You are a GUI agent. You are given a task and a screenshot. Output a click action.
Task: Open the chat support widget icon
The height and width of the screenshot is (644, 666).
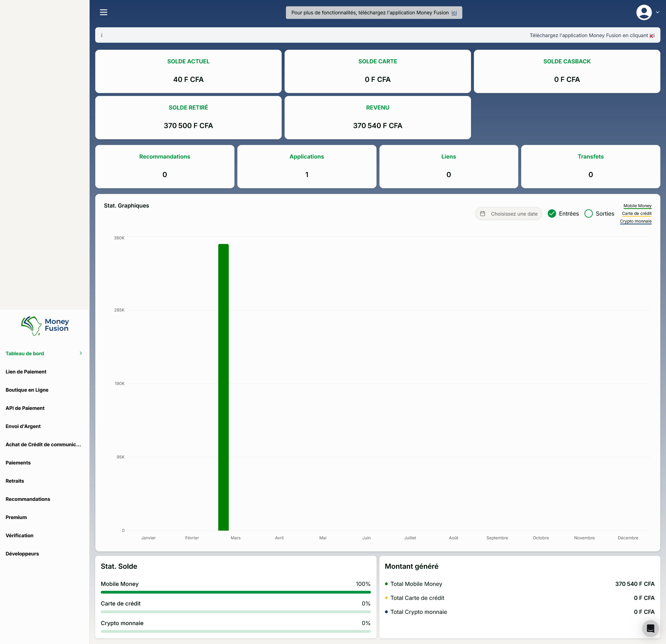tap(650, 628)
